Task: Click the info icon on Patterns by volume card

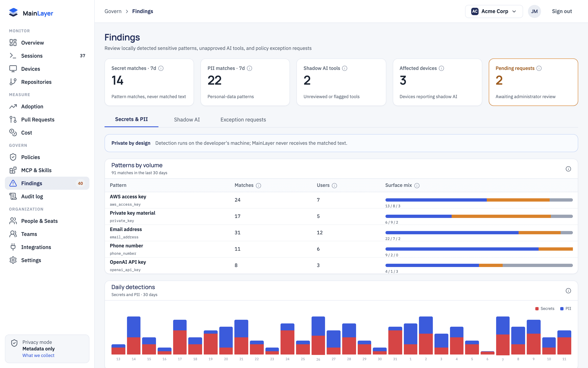Action: (x=568, y=169)
